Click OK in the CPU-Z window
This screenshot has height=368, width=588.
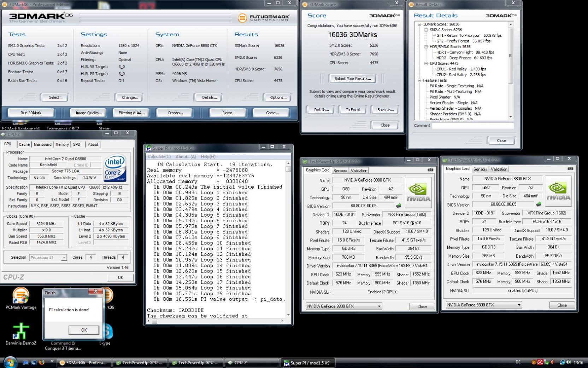120,277
